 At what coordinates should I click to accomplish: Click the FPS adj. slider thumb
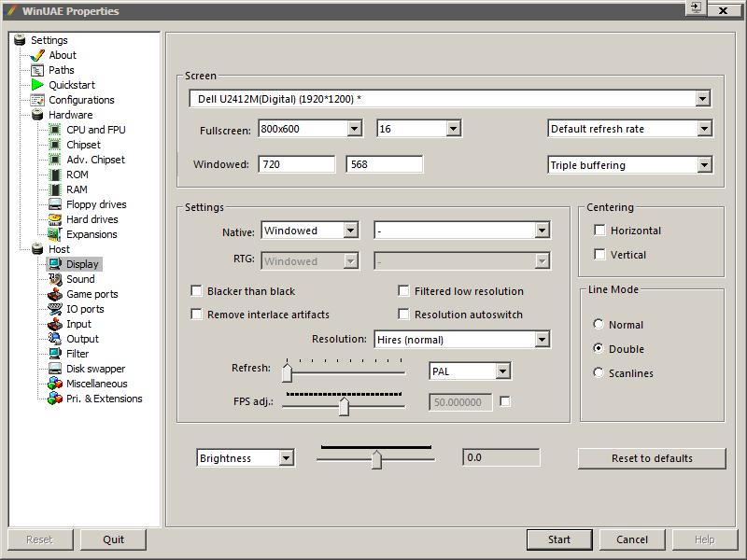coord(344,406)
